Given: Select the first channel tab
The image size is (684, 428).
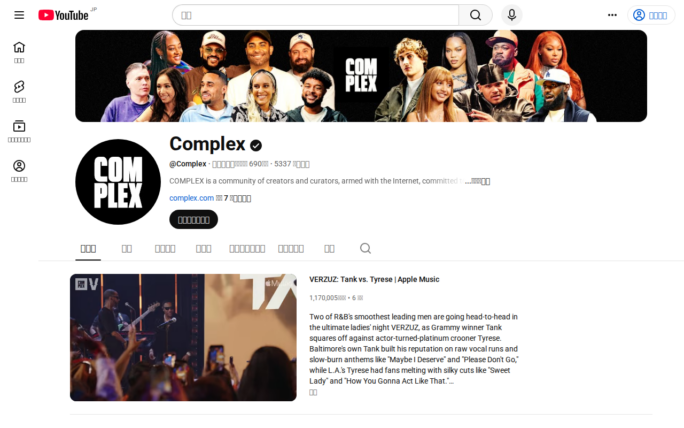Looking at the screenshot, I should coord(88,249).
